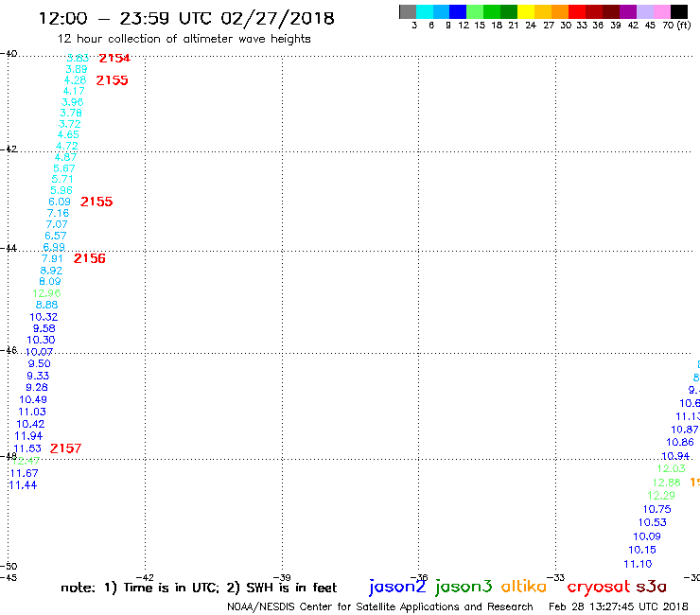Click the 9.58 wave height value
This screenshot has width=700, height=615.
coord(44,328)
